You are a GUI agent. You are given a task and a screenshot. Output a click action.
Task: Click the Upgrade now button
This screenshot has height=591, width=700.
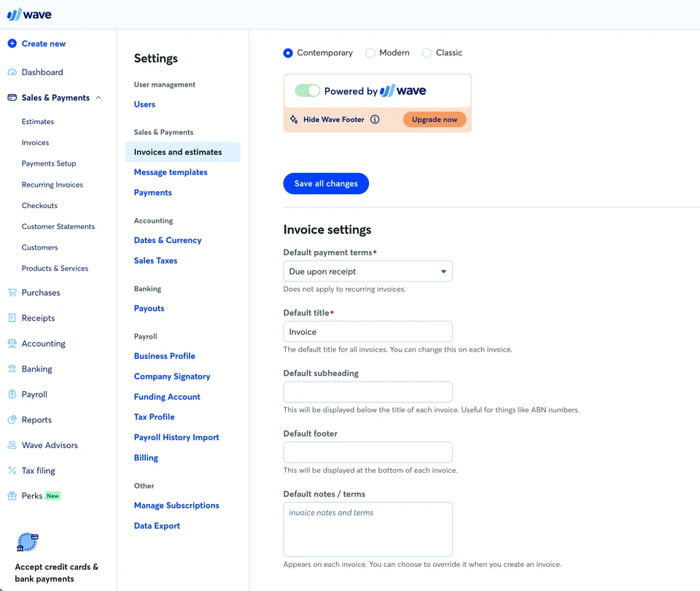pyautogui.click(x=435, y=119)
